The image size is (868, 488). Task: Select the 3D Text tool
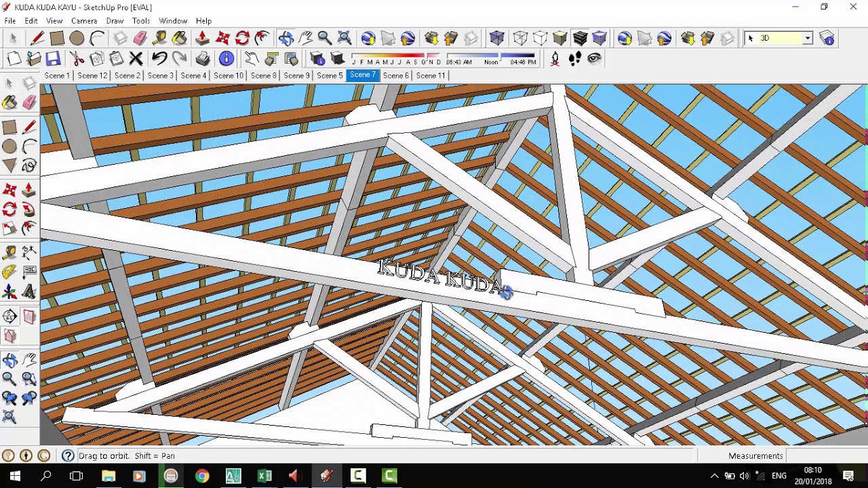pyautogui.click(x=29, y=292)
